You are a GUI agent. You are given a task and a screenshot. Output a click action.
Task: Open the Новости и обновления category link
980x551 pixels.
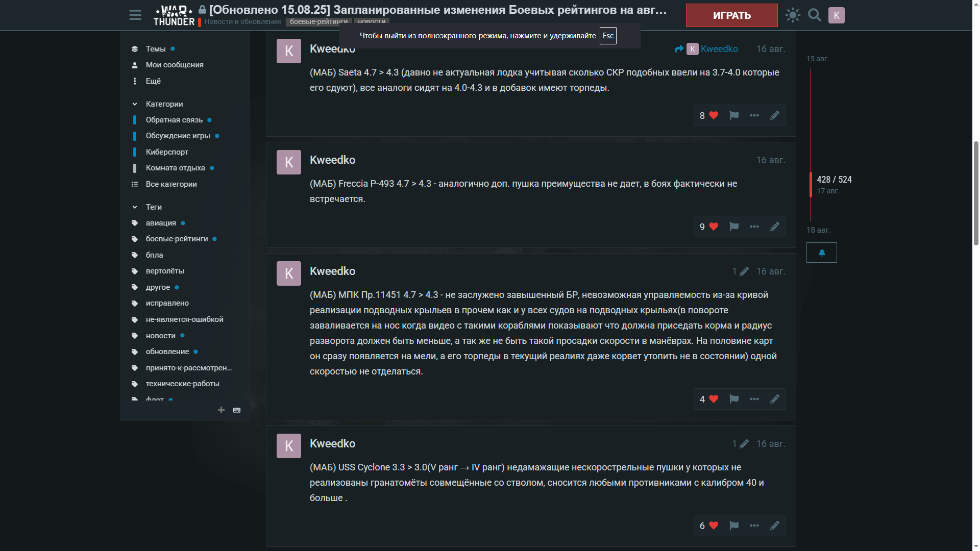[x=242, y=21]
